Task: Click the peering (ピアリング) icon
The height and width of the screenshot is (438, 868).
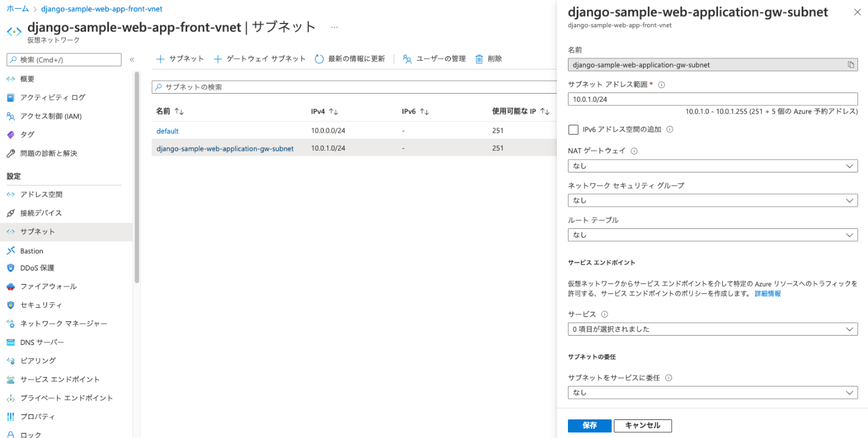Action: click(x=11, y=360)
